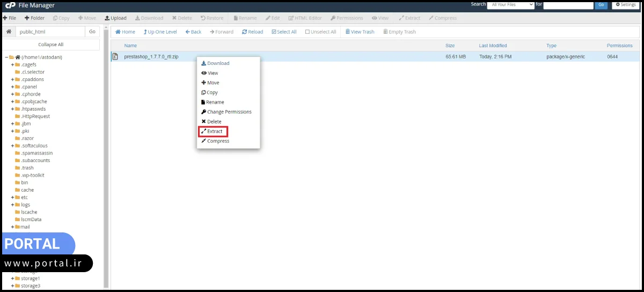Choose Extract from the context menu
The width and height of the screenshot is (644, 292).
click(214, 132)
